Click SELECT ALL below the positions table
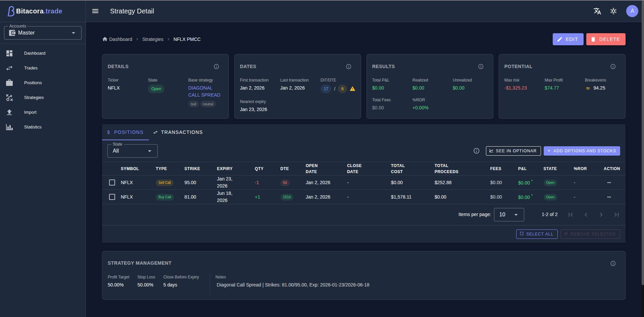 click(537, 234)
